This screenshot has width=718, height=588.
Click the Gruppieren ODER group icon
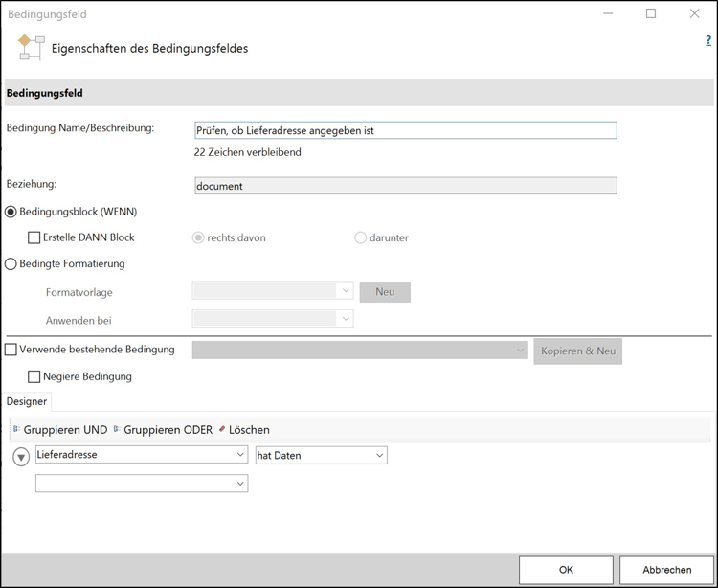117,429
